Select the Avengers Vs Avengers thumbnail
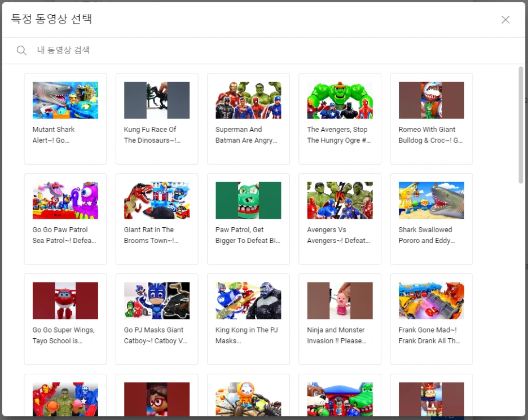 [340, 201]
